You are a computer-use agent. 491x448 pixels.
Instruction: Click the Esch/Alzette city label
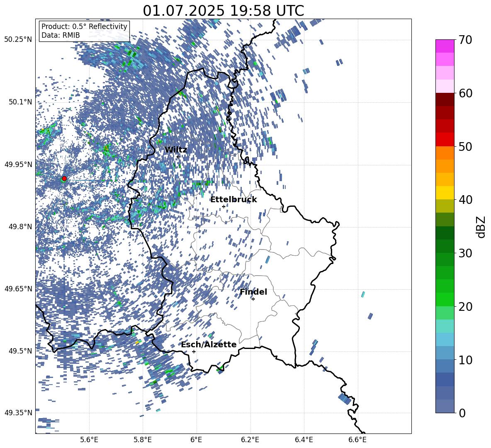209,344
